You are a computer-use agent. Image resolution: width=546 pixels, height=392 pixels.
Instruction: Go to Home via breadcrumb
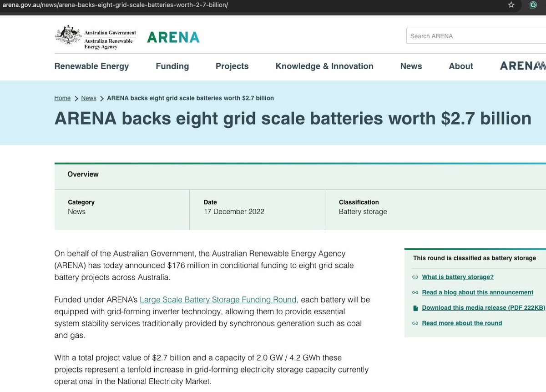pos(62,98)
